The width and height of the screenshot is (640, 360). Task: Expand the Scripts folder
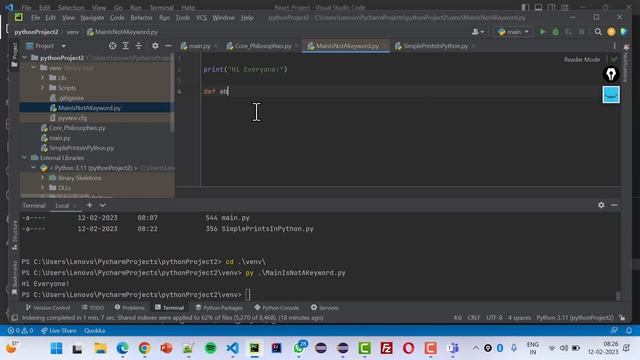(x=42, y=88)
